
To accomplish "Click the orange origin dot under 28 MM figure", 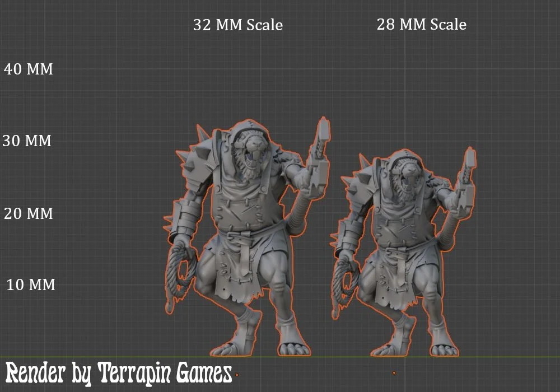I will (394, 373).
